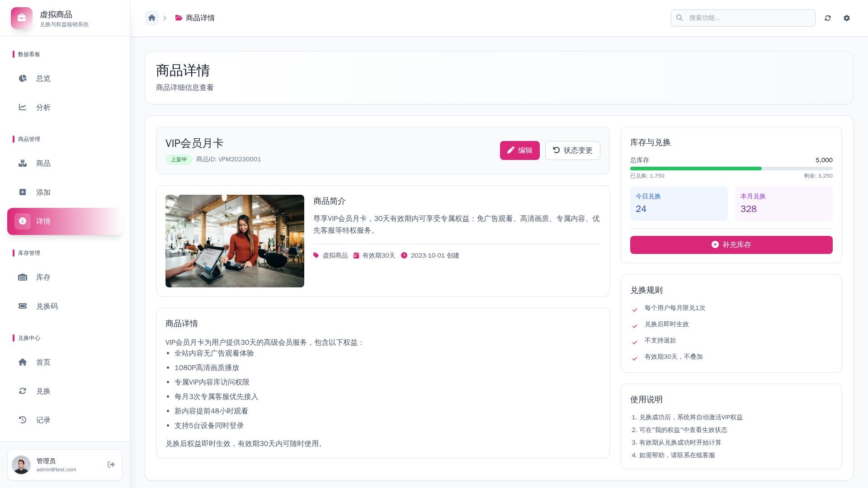This screenshot has width=868, height=488.
Task: Select the 记录 history icon in sidebar
Action: [23, 420]
